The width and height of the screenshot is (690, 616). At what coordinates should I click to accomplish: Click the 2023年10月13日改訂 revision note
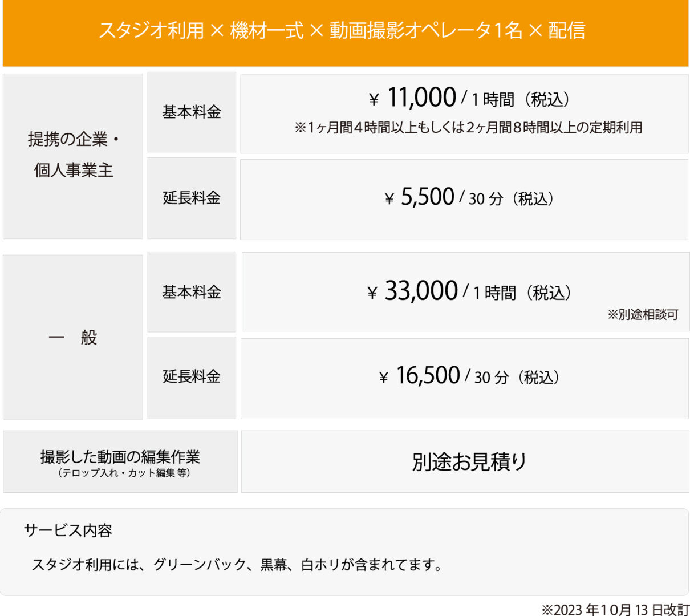tap(615, 609)
